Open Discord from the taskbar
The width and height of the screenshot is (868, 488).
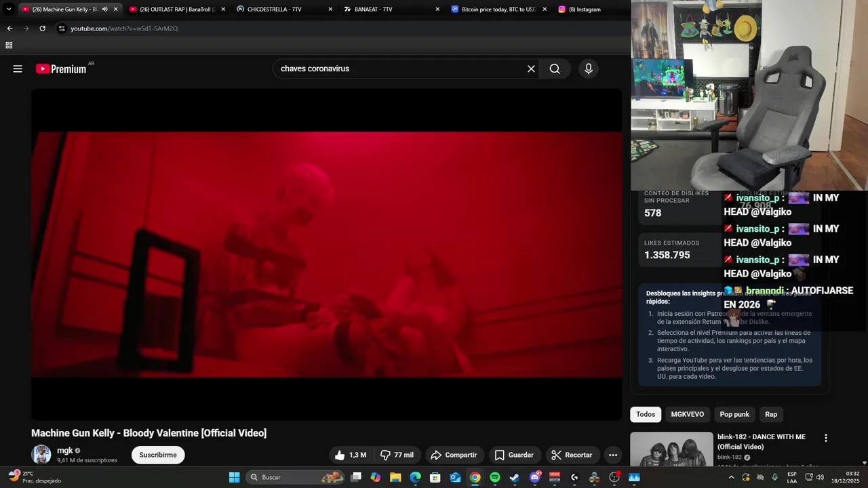click(x=535, y=477)
